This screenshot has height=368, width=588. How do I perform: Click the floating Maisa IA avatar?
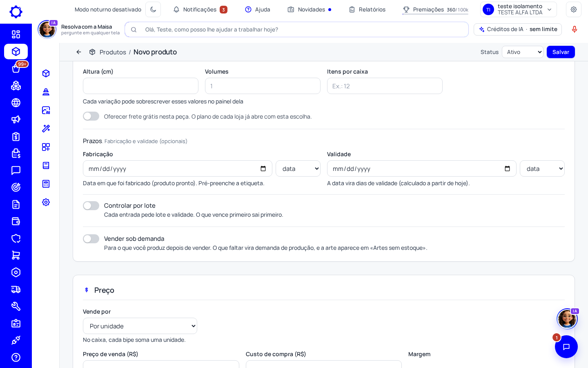pos(567,319)
